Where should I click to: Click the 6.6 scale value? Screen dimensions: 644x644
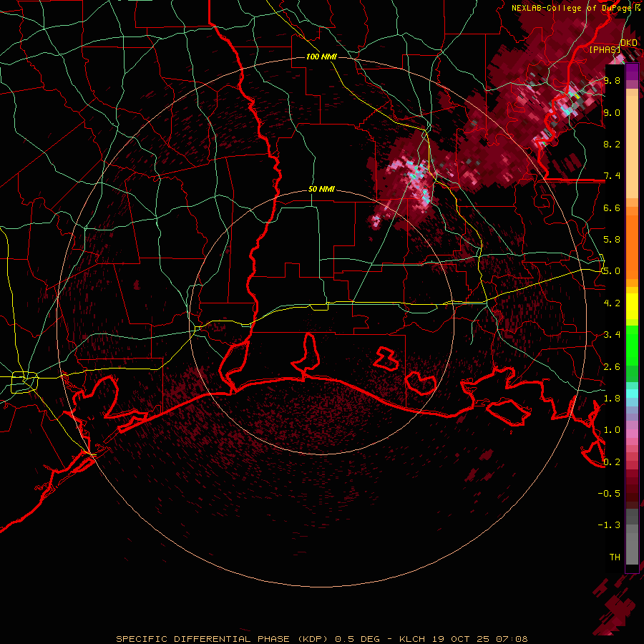[612, 208]
